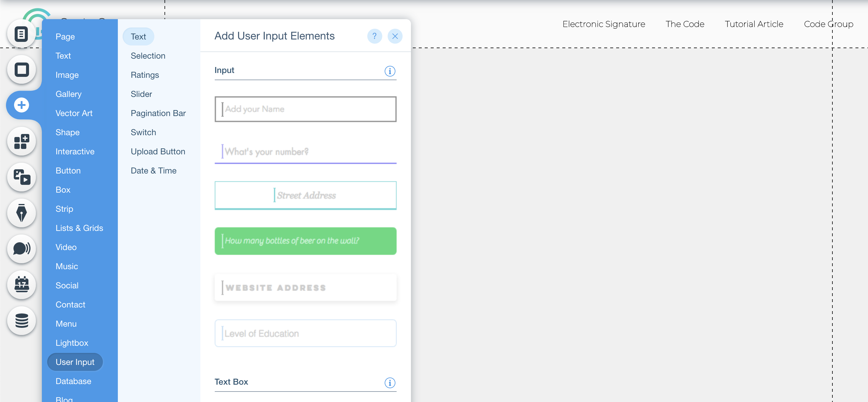Select the Slider subcategory

[141, 94]
